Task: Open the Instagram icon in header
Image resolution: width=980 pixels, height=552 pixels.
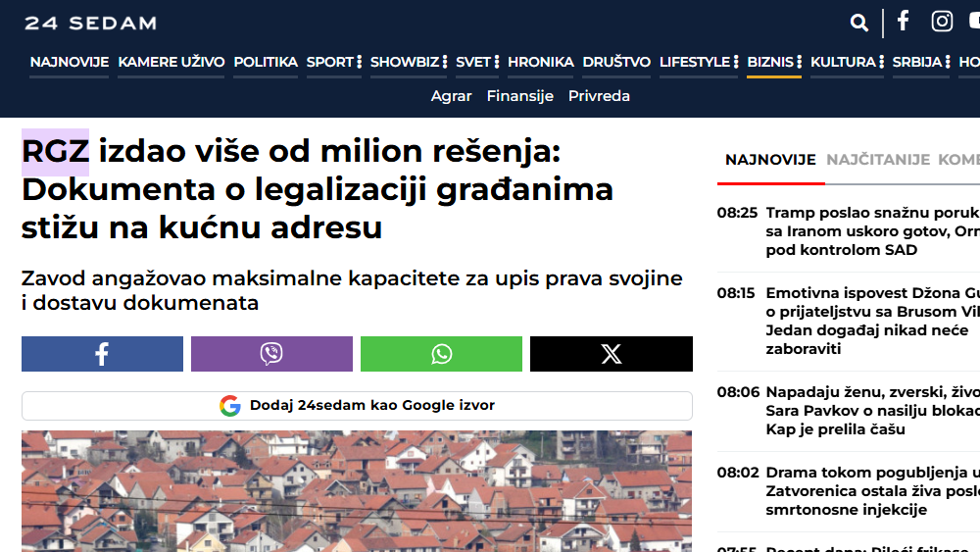Action: pos(942,22)
